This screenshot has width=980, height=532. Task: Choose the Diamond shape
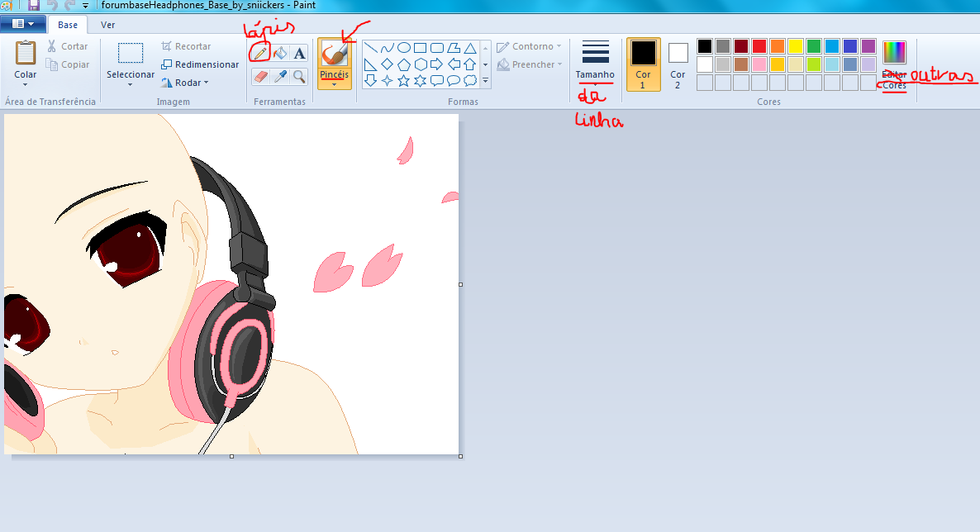[x=388, y=64]
